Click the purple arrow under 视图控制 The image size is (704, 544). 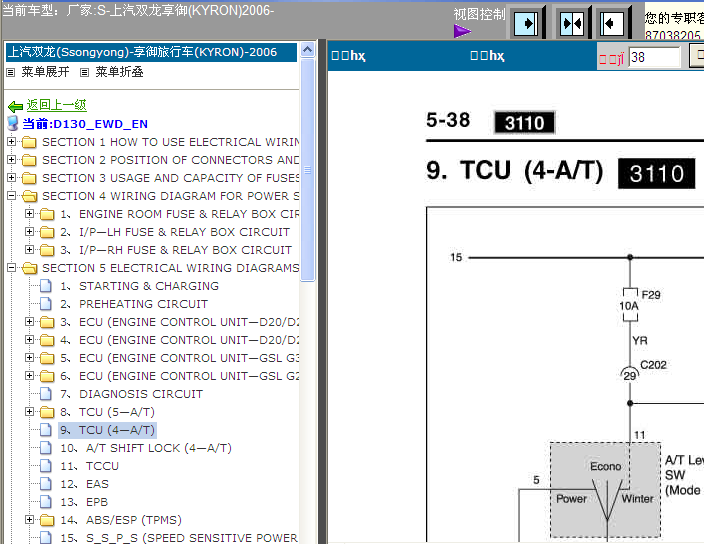(462, 31)
